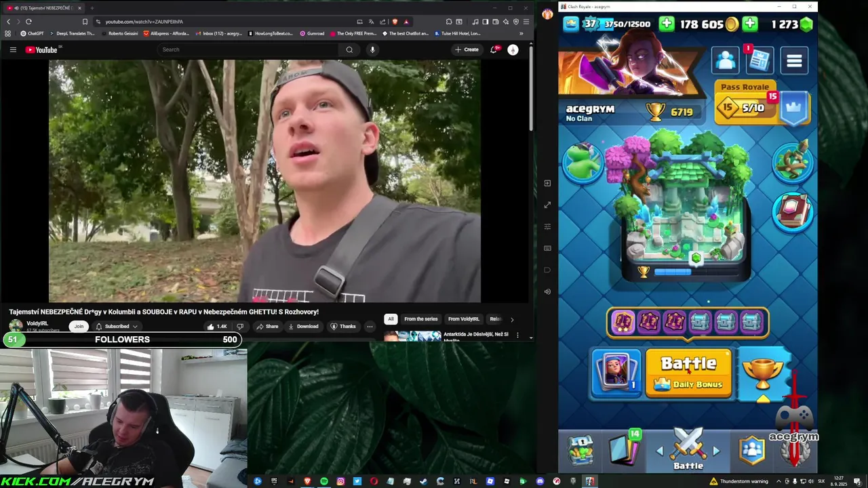Expand the Subscribed notification dropdown
The height and width of the screenshot is (488, 868).
click(116, 327)
